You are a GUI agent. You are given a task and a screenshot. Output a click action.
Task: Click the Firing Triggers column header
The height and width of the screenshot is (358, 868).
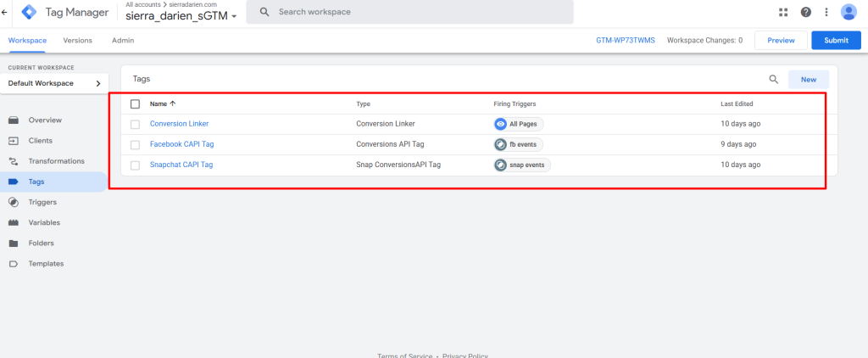coord(515,103)
